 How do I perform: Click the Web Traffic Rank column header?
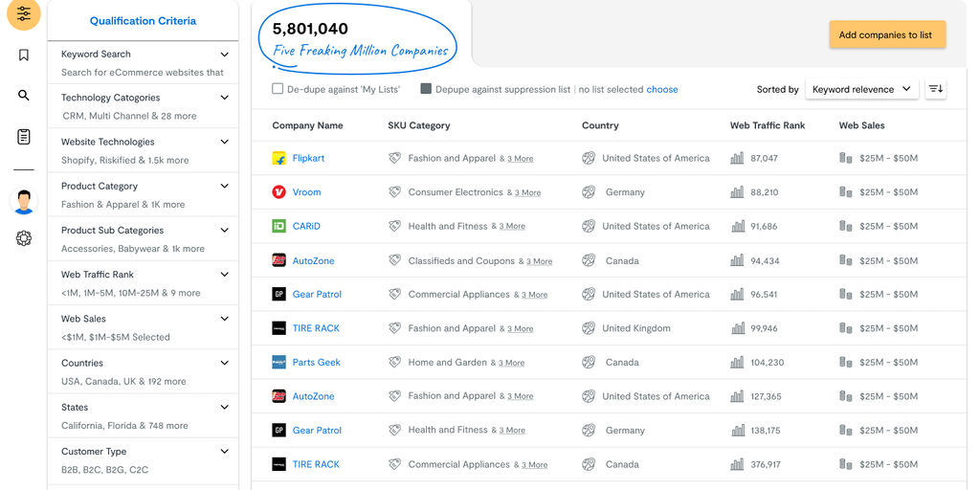768,125
